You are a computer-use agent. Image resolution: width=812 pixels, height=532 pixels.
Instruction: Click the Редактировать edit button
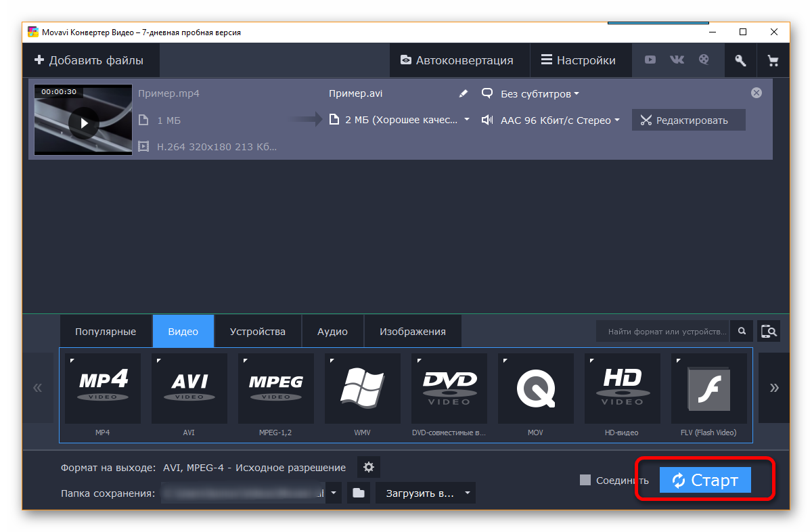tap(688, 120)
